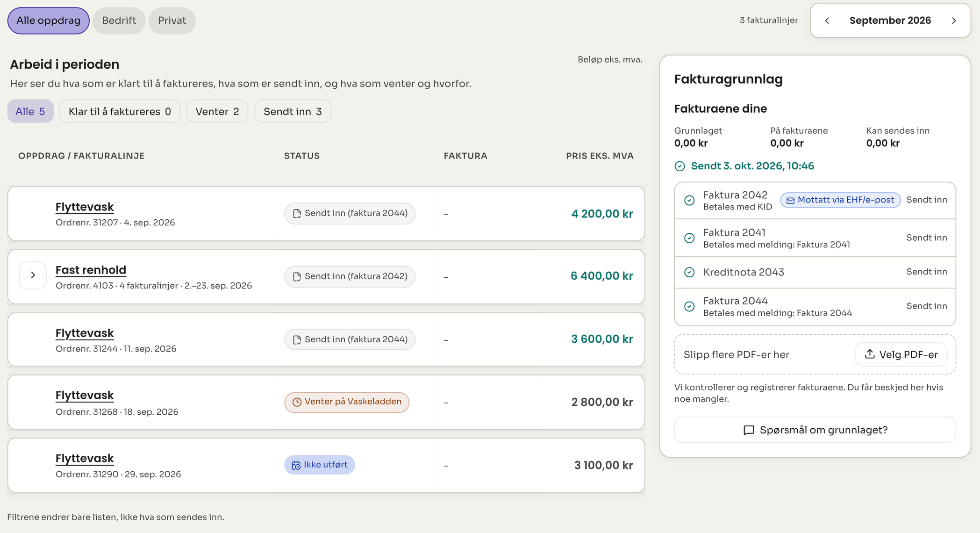980x533 pixels.
Task: Click document icon in order 31244 status
Action: pyautogui.click(x=297, y=340)
